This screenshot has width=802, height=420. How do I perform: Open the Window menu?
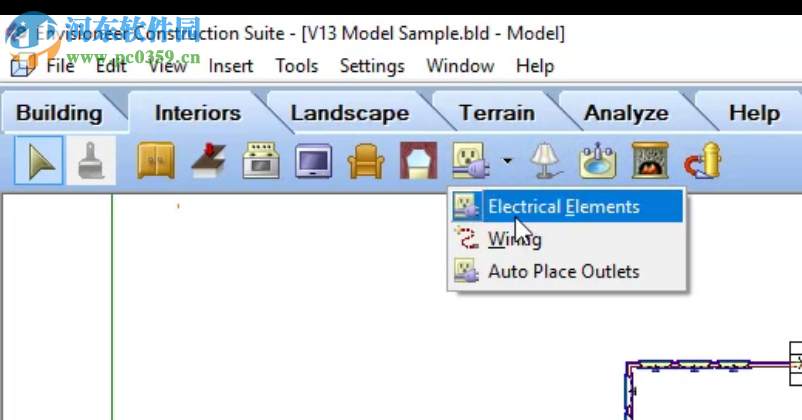(460, 65)
